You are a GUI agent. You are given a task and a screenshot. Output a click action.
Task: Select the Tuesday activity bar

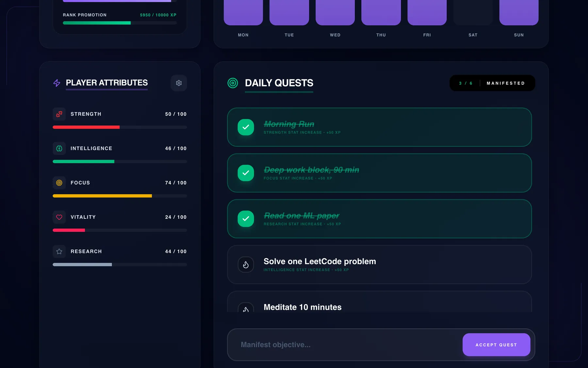point(289,12)
